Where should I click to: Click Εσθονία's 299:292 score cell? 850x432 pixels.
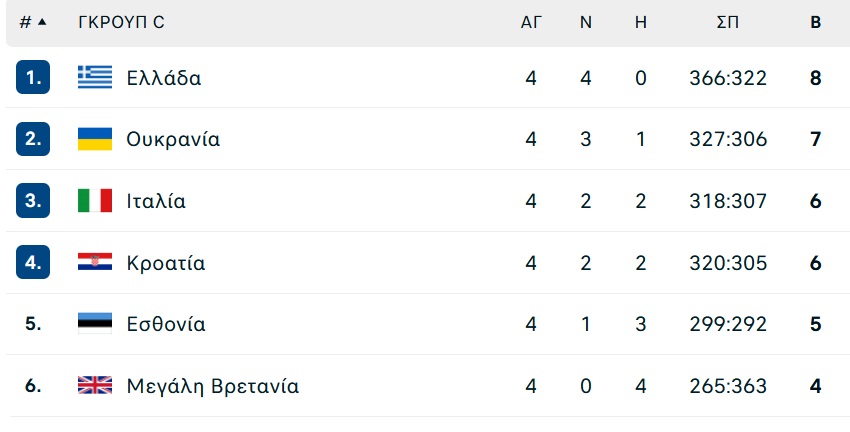[x=728, y=324]
